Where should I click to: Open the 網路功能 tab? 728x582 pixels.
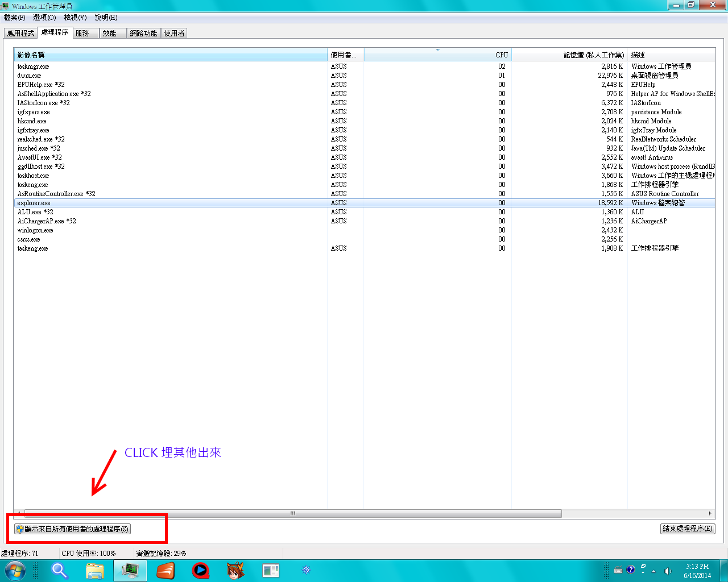(x=143, y=34)
